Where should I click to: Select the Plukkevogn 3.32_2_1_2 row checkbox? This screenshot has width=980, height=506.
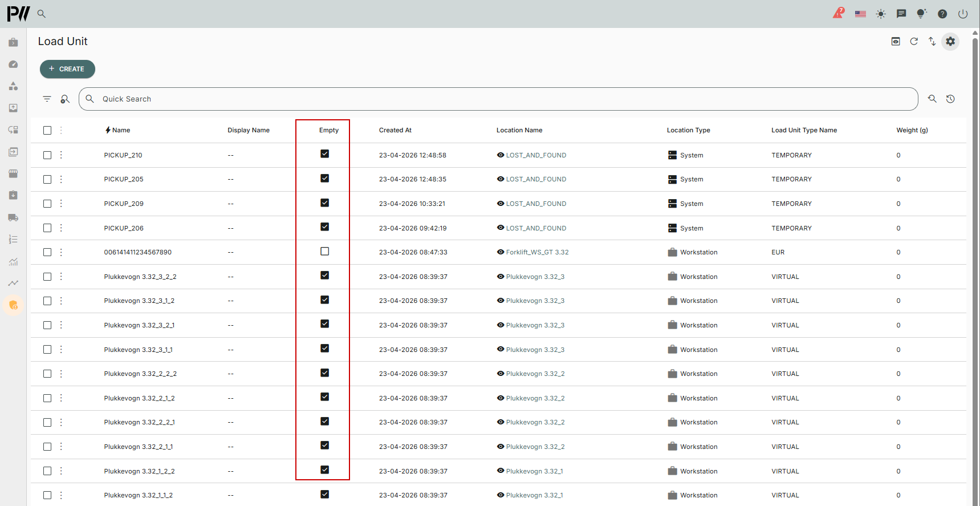[x=47, y=398]
